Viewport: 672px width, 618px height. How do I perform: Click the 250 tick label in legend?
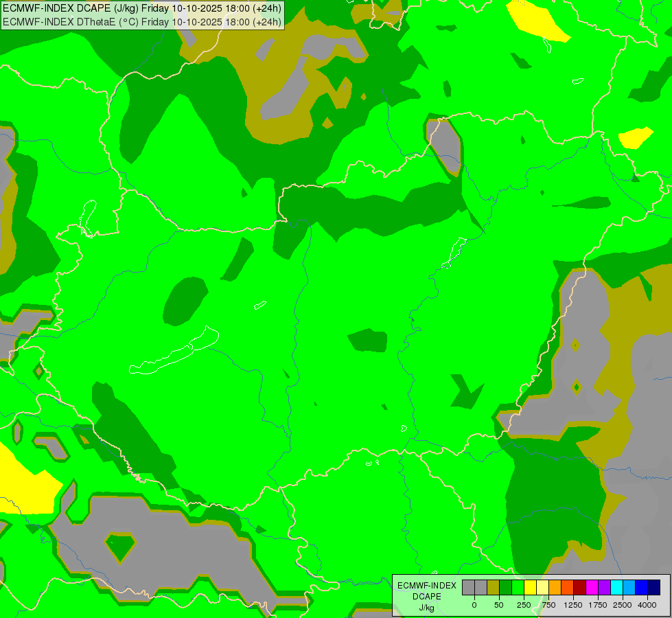(523, 605)
